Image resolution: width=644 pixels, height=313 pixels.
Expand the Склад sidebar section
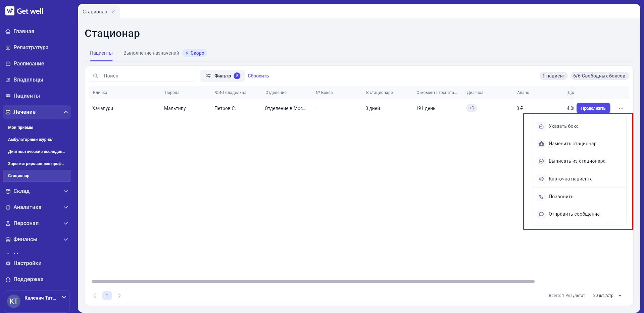[x=66, y=191]
